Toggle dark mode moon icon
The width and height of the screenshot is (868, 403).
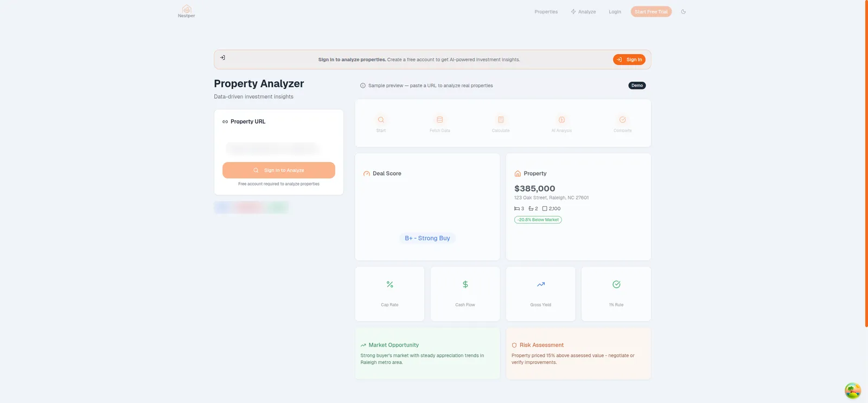click(684, 11)
